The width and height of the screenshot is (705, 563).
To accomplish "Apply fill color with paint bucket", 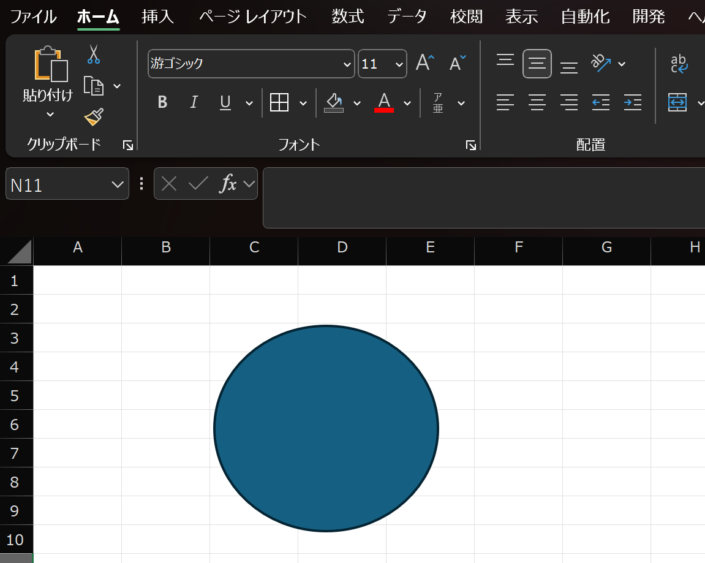I will coord(334,103).
